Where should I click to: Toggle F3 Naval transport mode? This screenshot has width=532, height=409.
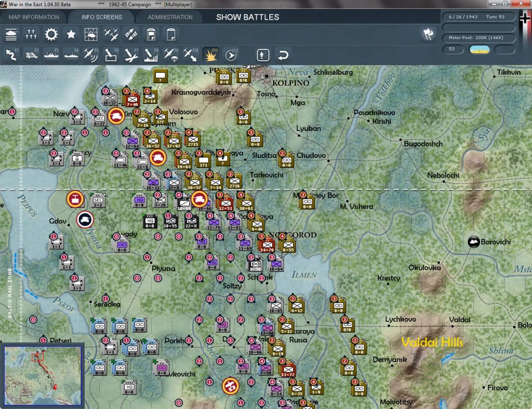click(x=51, y=55)
